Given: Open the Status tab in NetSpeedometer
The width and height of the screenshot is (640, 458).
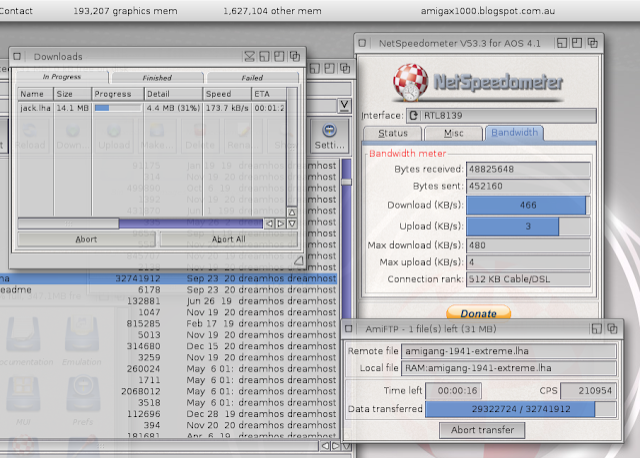Looking at the screenshot, I should (x=393, y=133).
